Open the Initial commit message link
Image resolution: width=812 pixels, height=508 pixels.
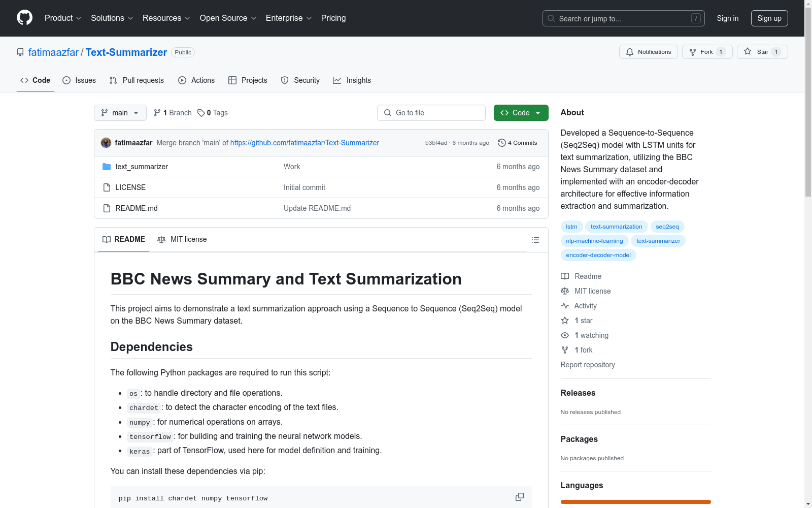click(304, 187)
